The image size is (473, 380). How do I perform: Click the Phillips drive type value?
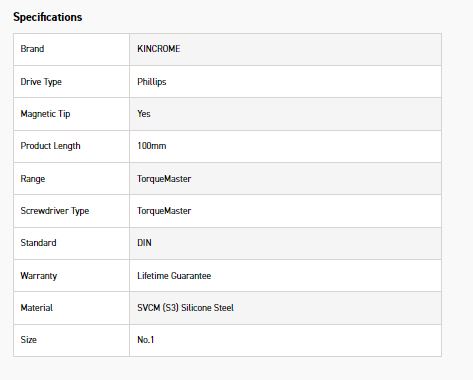click(x=152, y=82)
